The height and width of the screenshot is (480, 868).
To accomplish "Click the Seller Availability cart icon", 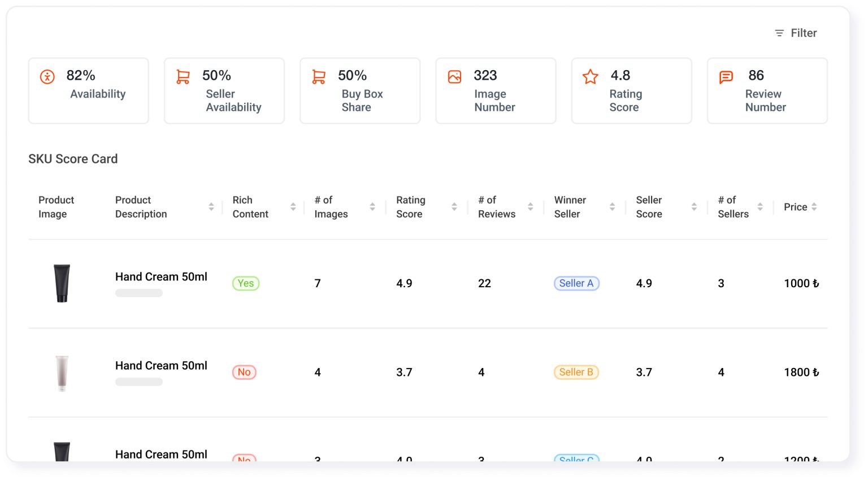I will [183, 76].
